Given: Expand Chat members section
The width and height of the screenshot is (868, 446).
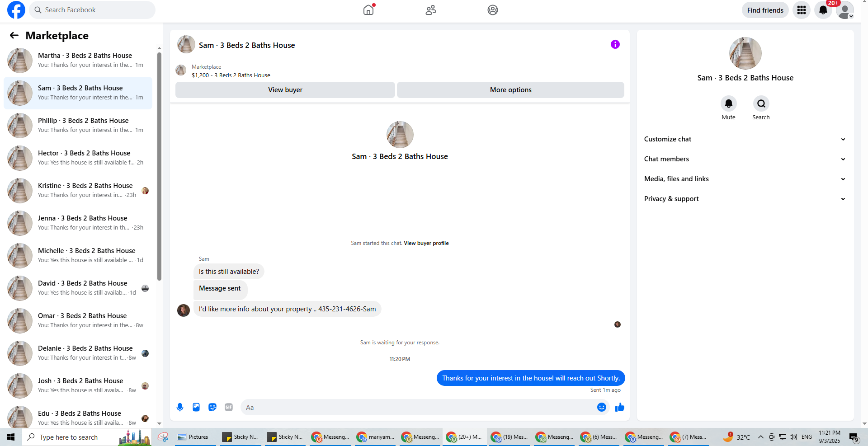Looking at the screenshot, I should [x=745, y=159].
